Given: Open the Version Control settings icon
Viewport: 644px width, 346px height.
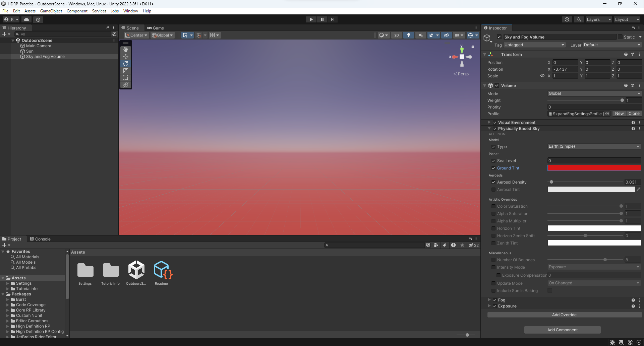Looking at the screenshot, I should tap(38, 19).
